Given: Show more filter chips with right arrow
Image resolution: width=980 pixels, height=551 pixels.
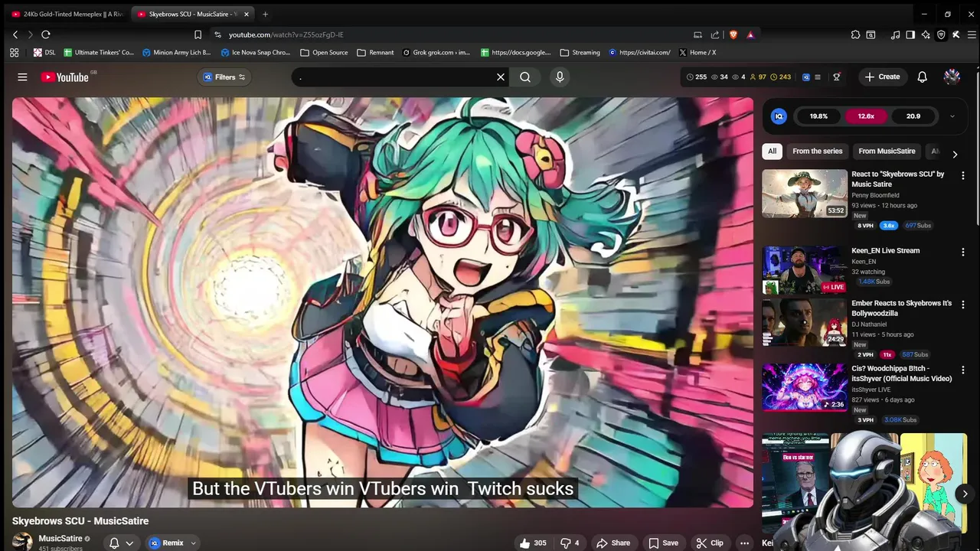Looking at the screenshot, I should coord(955,154).
